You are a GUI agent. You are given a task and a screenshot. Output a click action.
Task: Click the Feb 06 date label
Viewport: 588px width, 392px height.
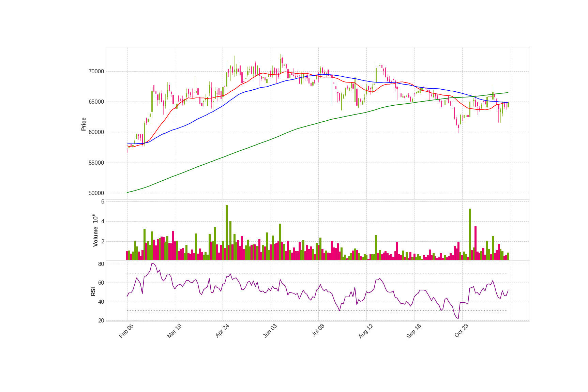pyautogui.click(x=126, y=331)
